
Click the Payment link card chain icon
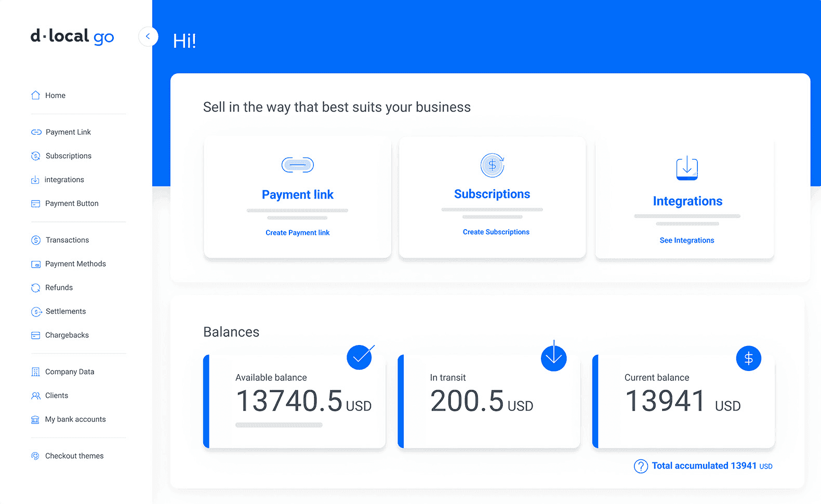point(298,165)
